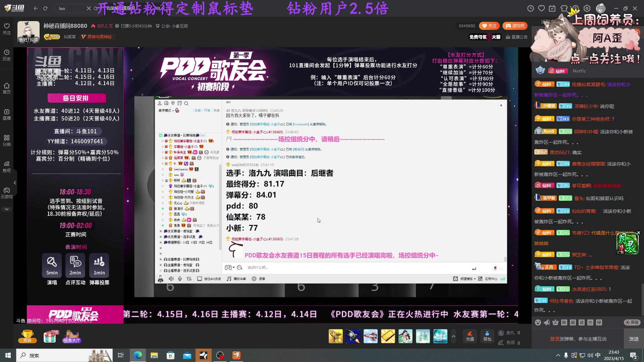This screenshot has height=362, width=644.
Task: Open the 男神与男神经 tag link
Action: (x=97, y=37)
